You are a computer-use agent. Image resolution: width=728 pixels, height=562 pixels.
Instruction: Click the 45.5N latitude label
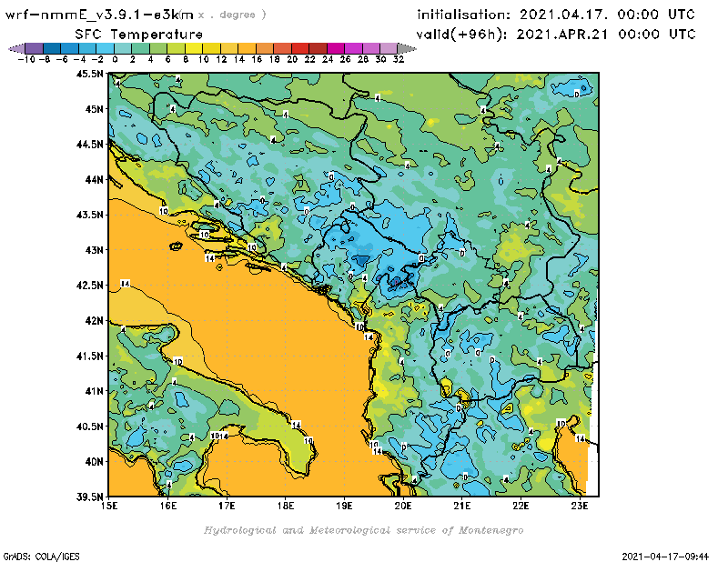(89, 74)
